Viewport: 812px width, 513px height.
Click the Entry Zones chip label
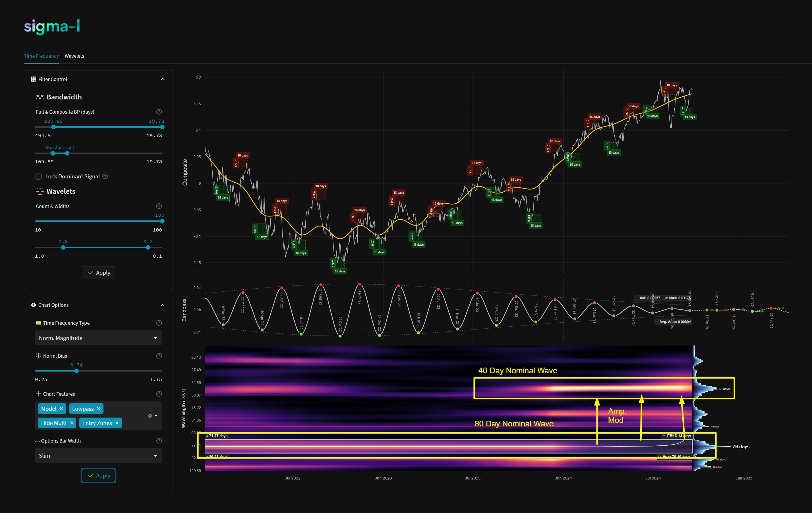tap(97, 423)
